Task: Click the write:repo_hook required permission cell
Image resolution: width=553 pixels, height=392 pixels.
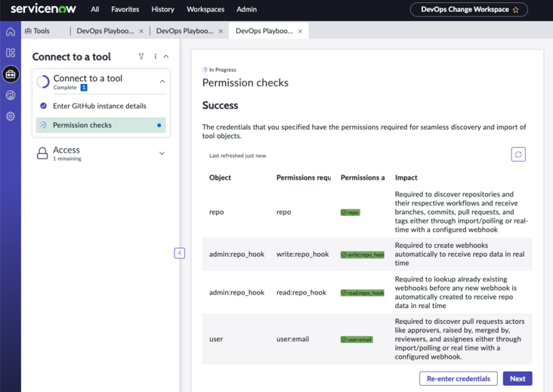Action: (x=303, y=255)
